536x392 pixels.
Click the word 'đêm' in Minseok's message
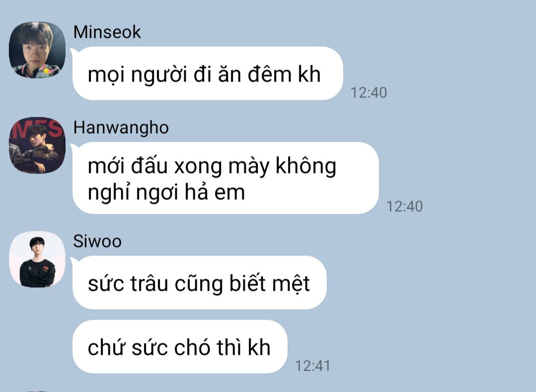269,74
